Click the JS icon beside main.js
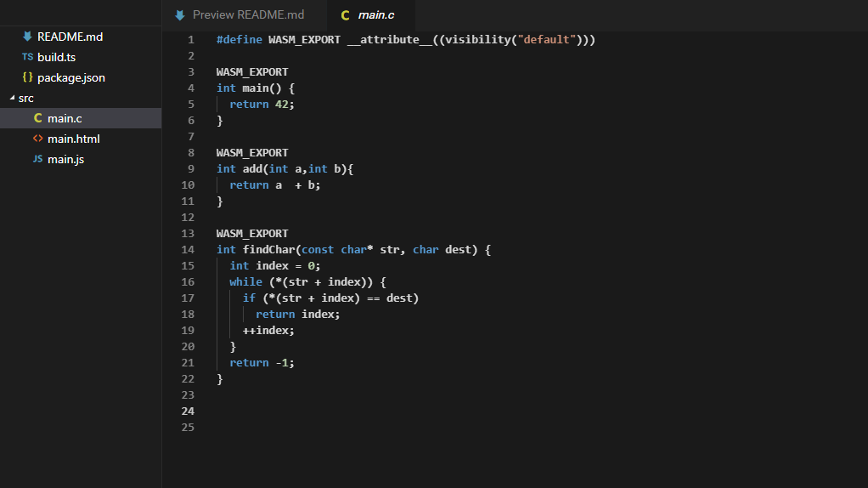This screenshot has width=868, height=488. pos(37,159)
